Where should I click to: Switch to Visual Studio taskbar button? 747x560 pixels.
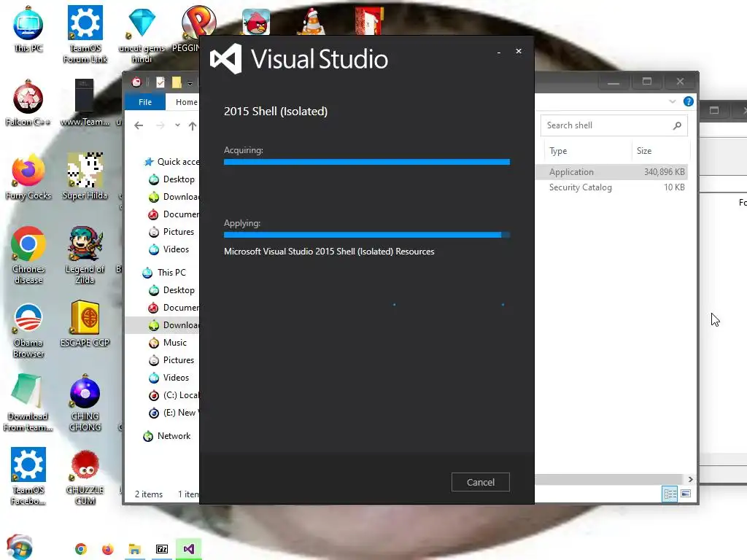click(x=189, y=549)
